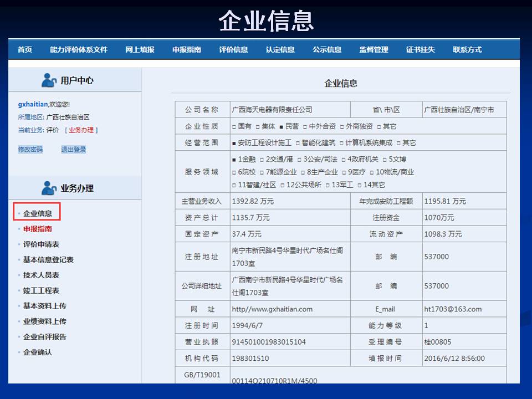Click the gxhaitian username link
This screenshot has width=532, height=399.
click(33, 104)
